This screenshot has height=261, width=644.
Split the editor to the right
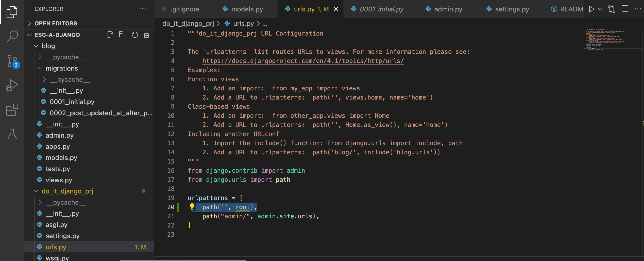(x=625, y=9)
